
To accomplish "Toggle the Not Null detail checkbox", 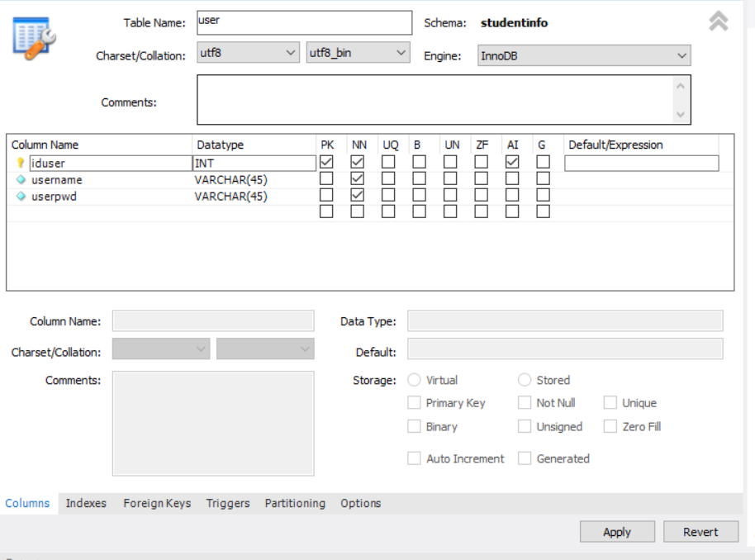I will click(525, 402).
